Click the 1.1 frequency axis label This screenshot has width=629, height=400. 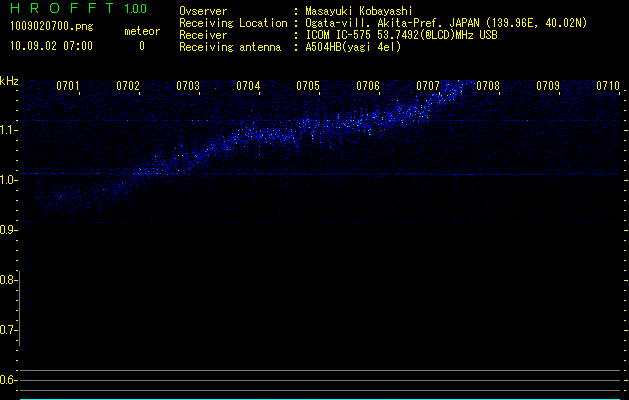[x=8, y=130]
